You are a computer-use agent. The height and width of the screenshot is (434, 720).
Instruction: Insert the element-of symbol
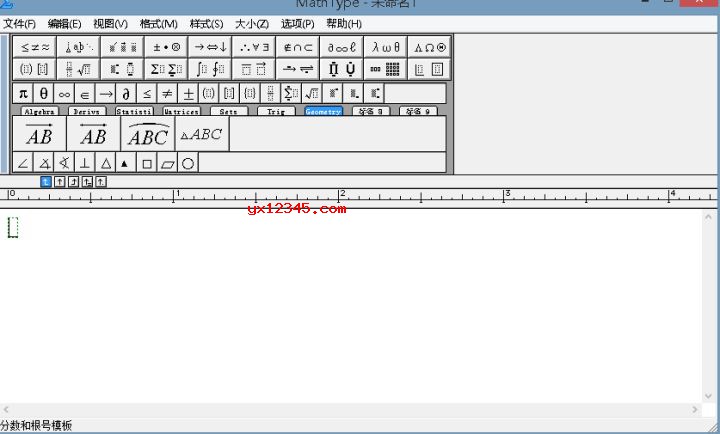pyautogui.click(x=85, y=94)
